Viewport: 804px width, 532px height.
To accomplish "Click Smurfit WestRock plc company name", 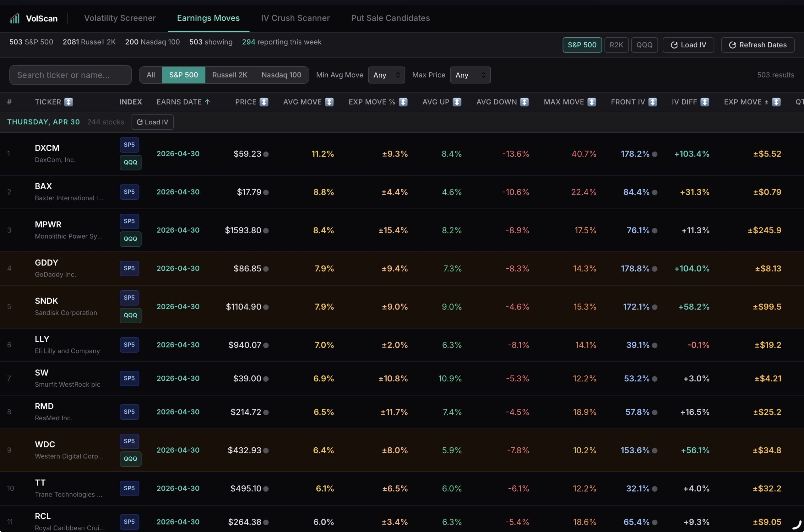I will [x=68, y=385].
